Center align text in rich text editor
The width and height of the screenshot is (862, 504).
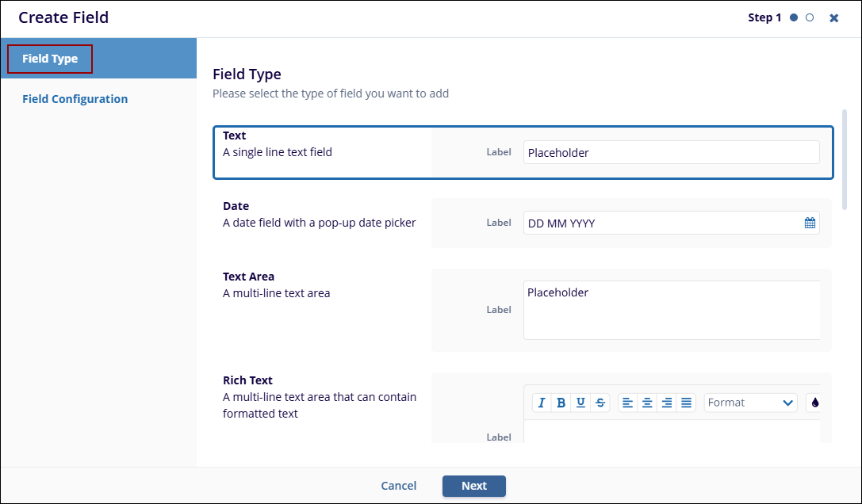click(647, 403)
